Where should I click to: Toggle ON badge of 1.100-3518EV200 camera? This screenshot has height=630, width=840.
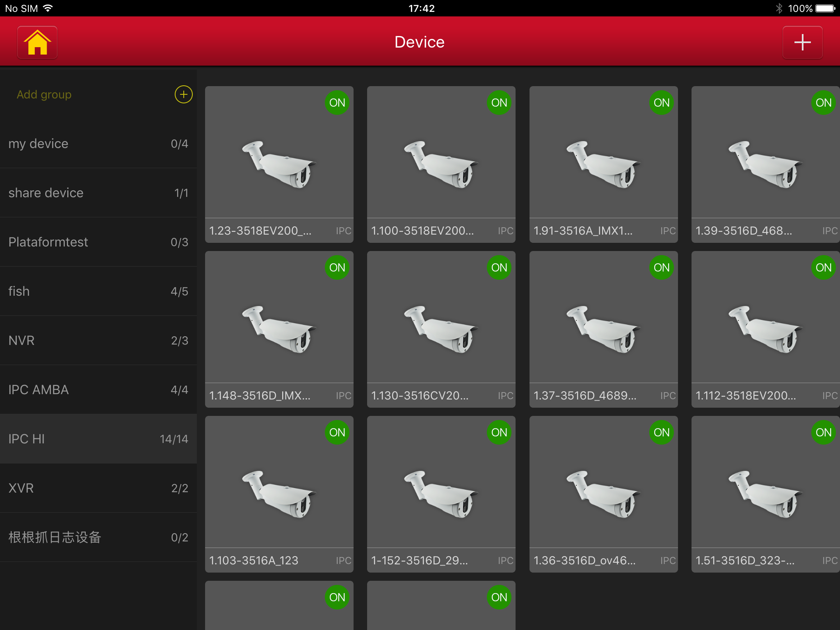coord(499,103)
